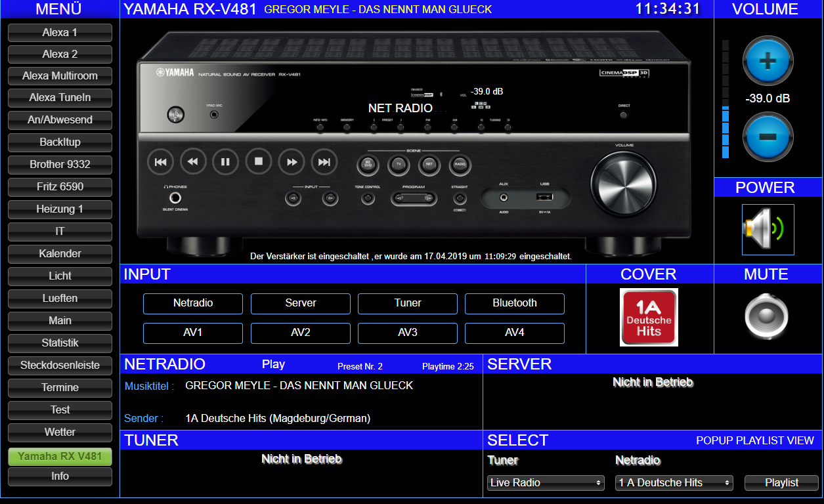Select the Netradio input

[193, 303]
